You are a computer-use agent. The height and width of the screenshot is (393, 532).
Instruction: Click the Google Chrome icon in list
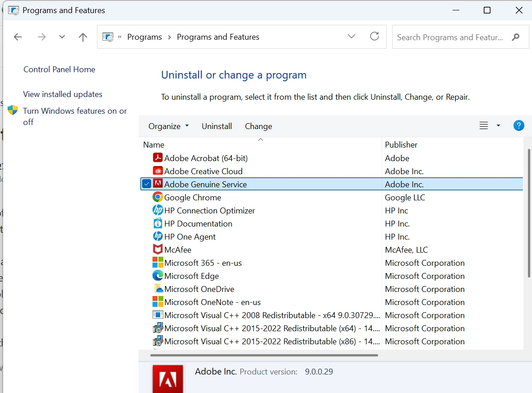[157, 197]
